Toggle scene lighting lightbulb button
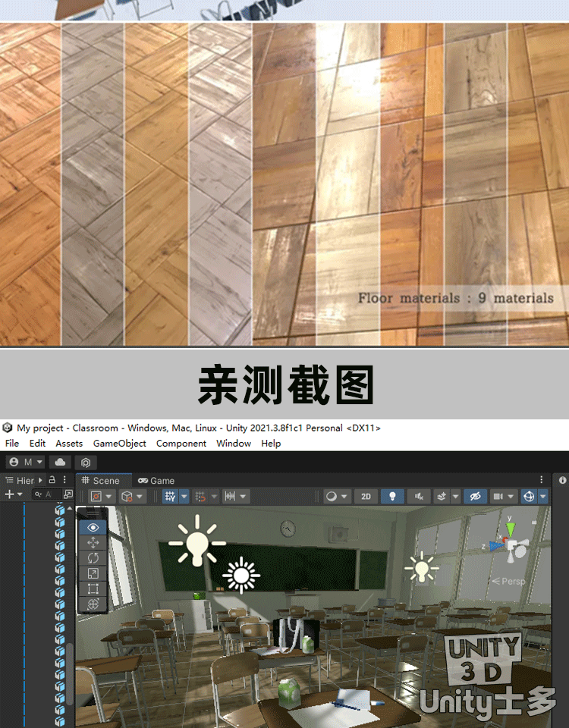569x728 pixels. 392,496
